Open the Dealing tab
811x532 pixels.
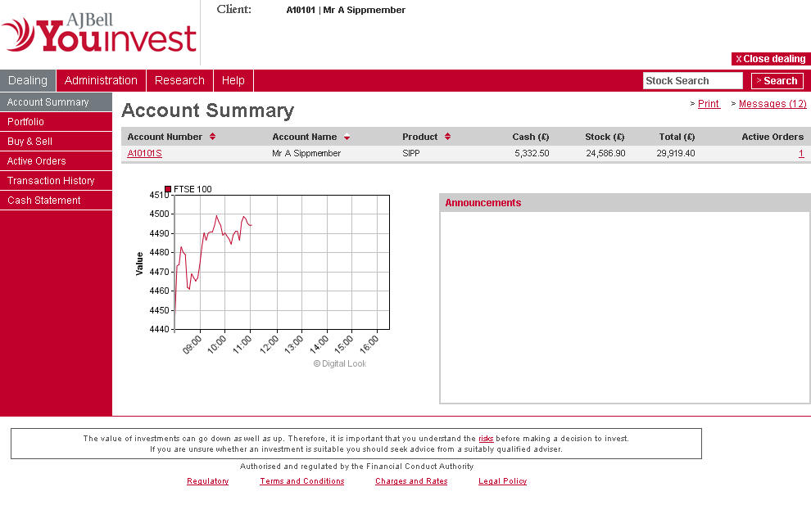pos(28,80)
